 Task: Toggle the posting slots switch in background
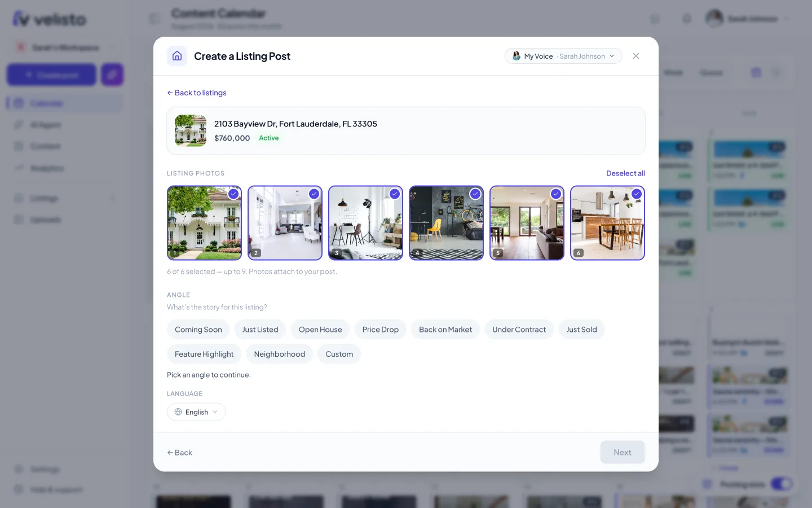click(782, 484)
